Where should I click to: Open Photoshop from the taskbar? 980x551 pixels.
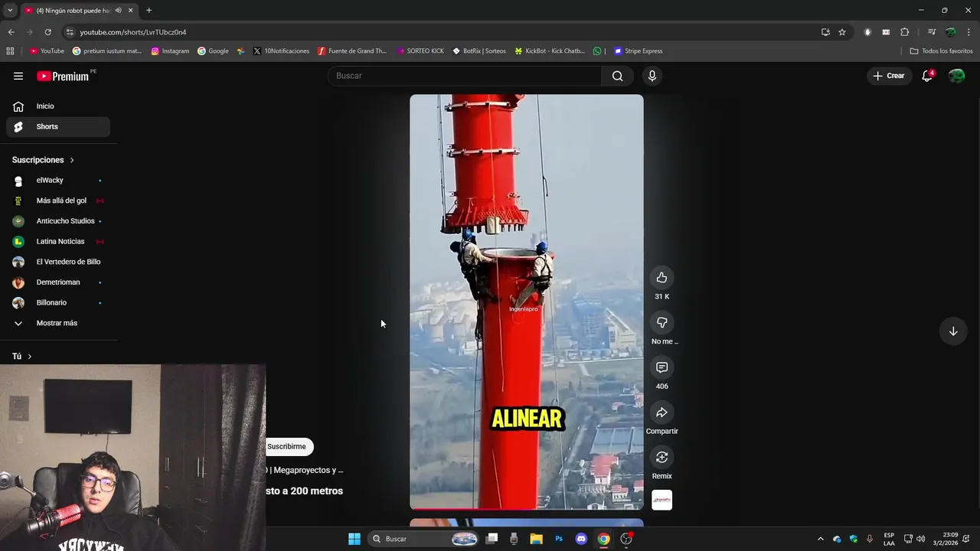click(x=559, y=539)
